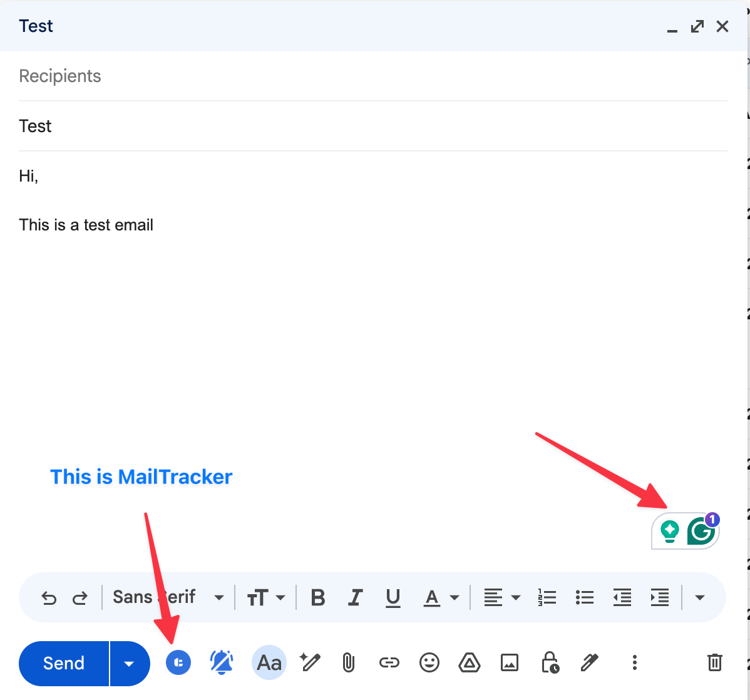Open the Grammarly assistant icon
The height and width of the screenshot is (700, 750).
pyautogui.click(x=702, y=529)
